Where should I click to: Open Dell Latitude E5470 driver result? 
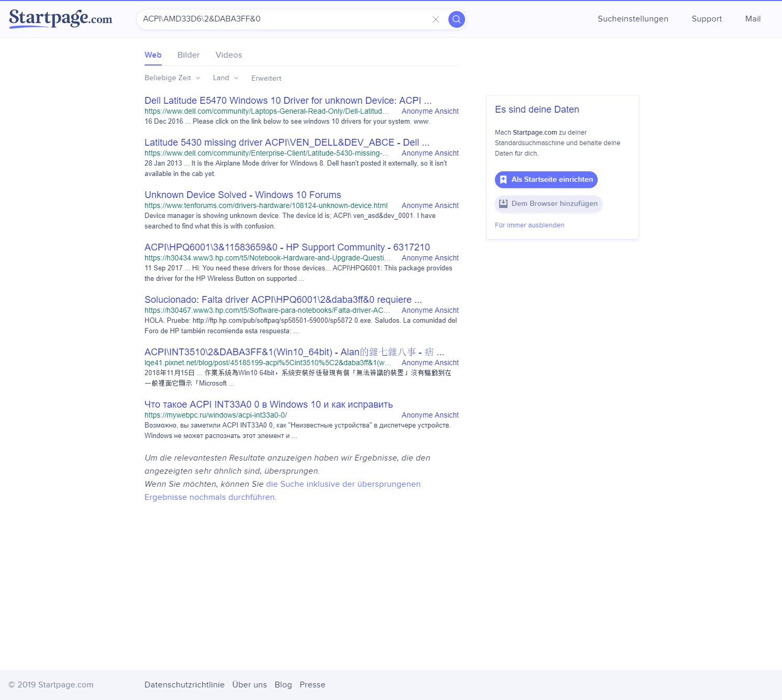(288, 101)
